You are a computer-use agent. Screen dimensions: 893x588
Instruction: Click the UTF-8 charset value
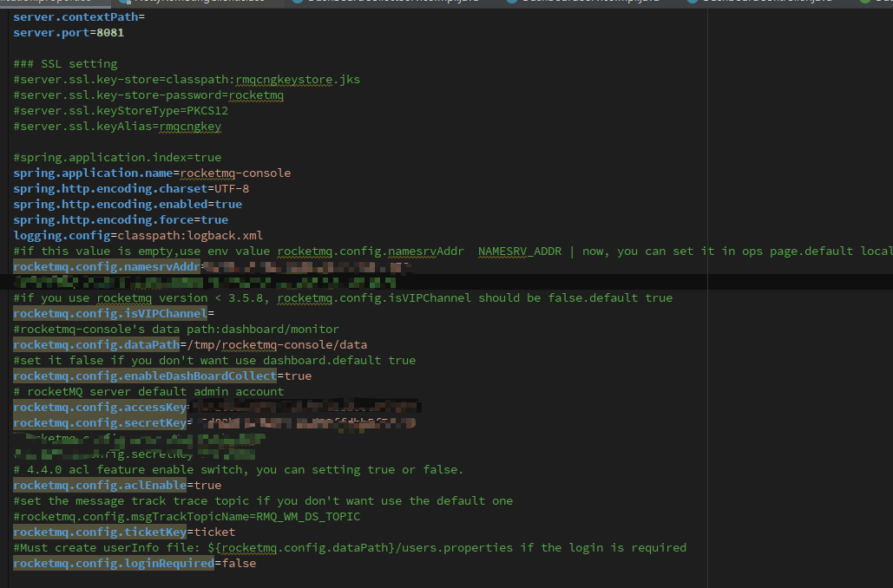232,188
